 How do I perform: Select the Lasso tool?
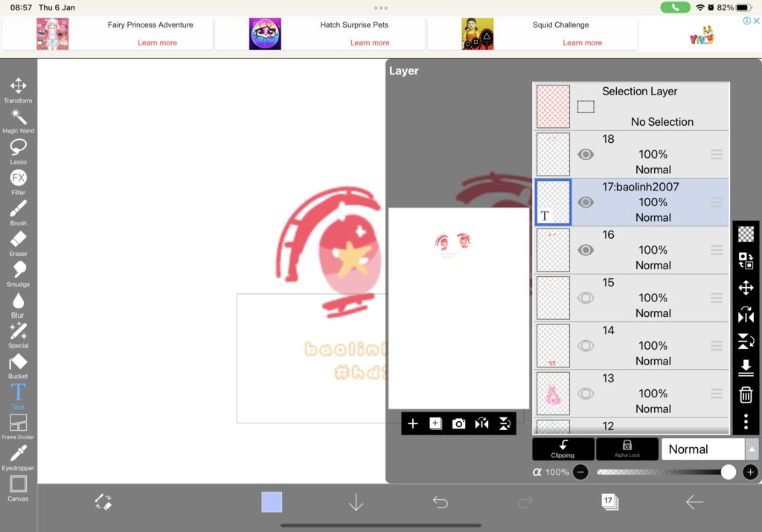click(x=18, y=151)
